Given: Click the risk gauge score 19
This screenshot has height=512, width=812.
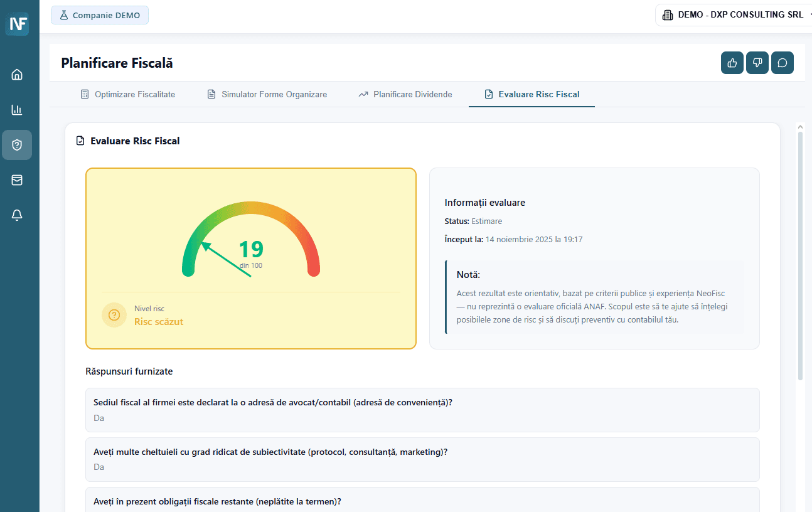Looking at the screenshot, I should (251, 250).
